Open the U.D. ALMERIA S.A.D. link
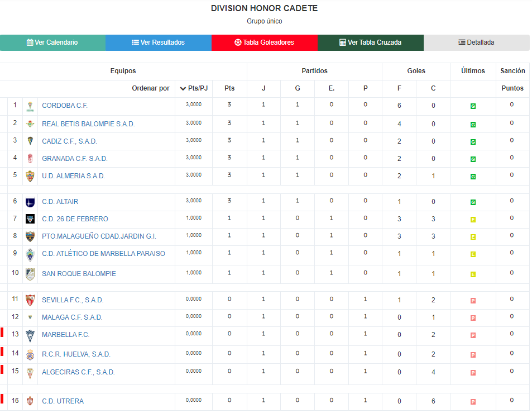Screen dimensions: 532x413 [73, 176]
